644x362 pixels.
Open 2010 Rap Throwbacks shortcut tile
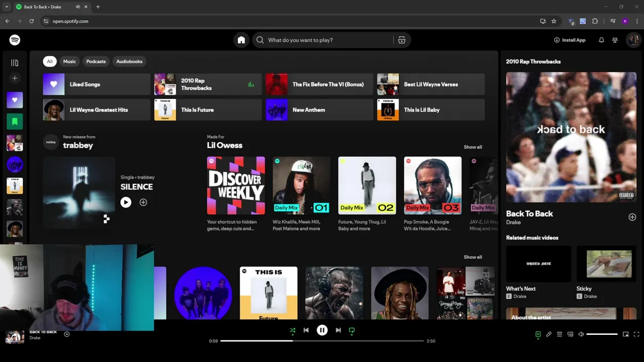click(x=208, y=84)
